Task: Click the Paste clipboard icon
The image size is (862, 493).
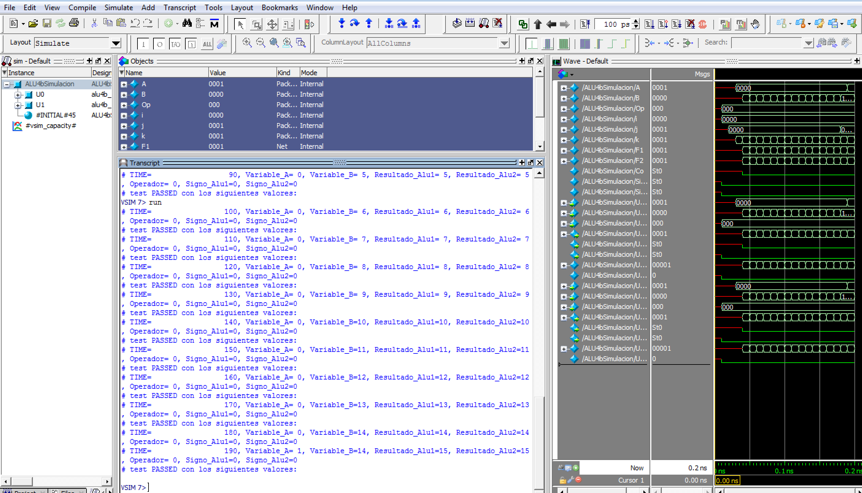Action: pyautogui.click(x=121, y=24)
